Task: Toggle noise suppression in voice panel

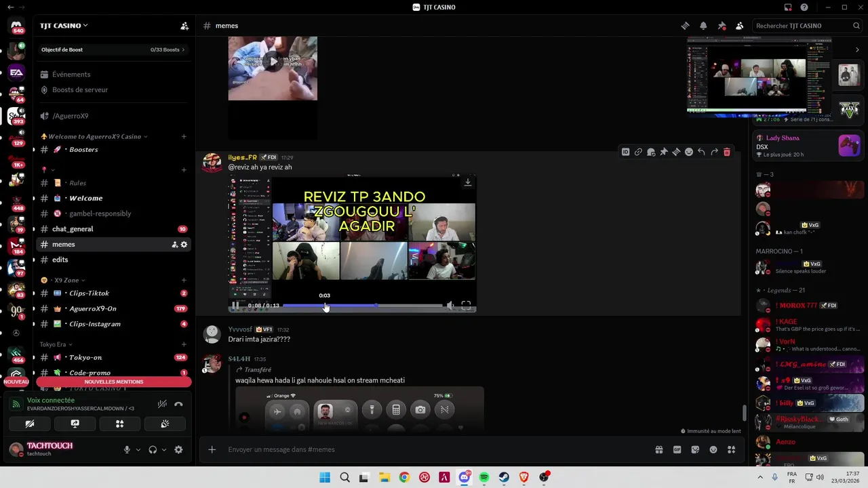Action: tap(162, 404)
